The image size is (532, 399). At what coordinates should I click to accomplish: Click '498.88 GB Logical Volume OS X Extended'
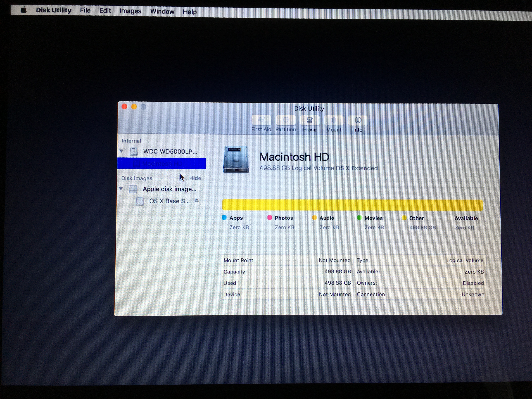coord(319,168)
